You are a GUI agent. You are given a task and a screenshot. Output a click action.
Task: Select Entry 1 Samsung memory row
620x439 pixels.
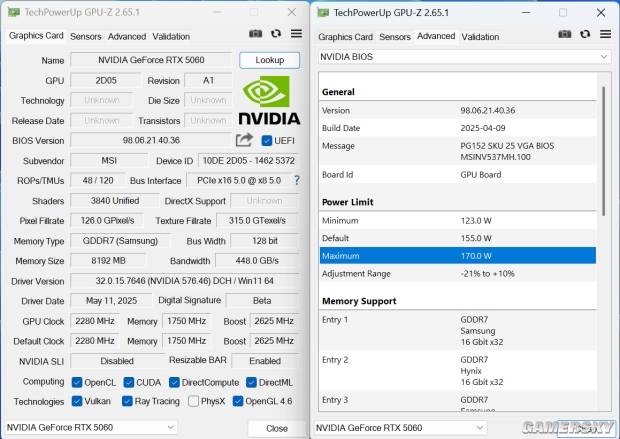coord(458,331)
